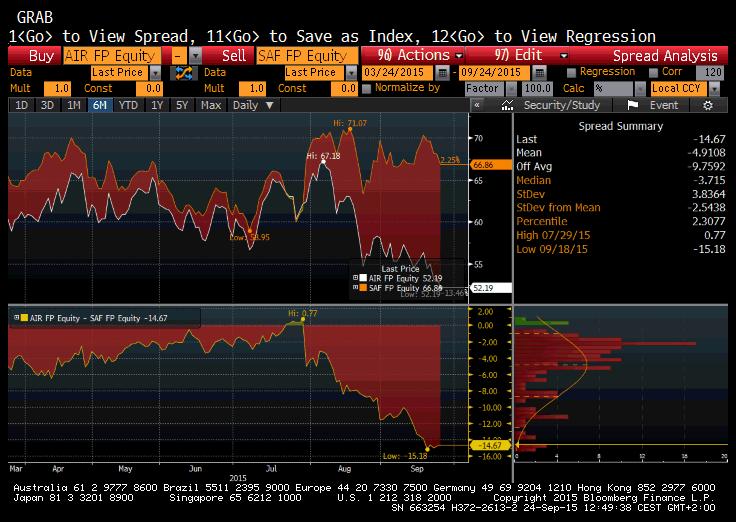Click the Buy button

34,55
